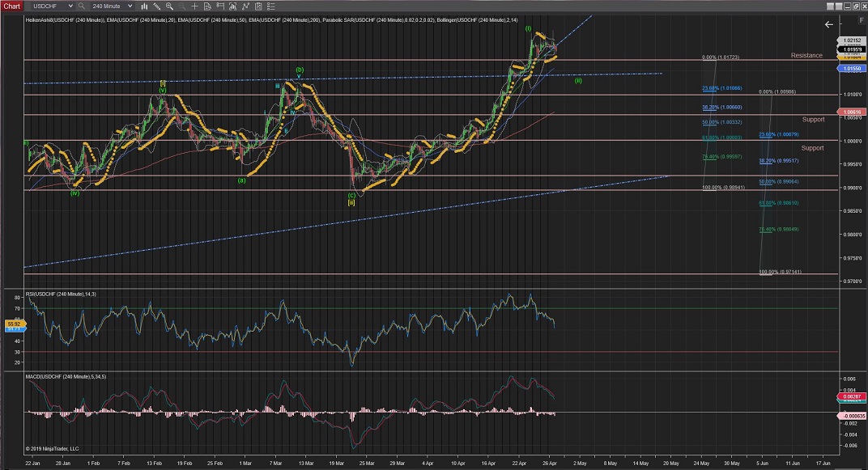The image size is (868, 470).
Task: Select the green (i) wave label at the peak
Action: [528, 28]
